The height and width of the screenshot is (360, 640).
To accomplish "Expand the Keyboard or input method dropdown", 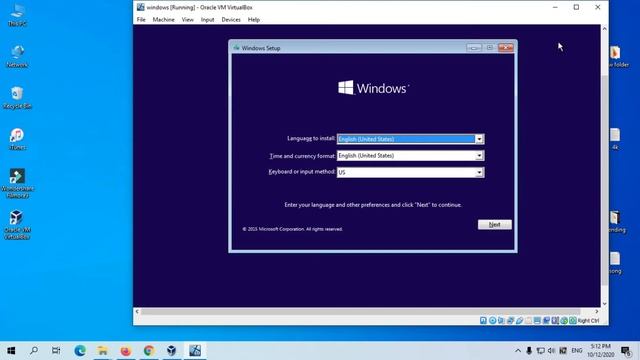I will 479,172.
